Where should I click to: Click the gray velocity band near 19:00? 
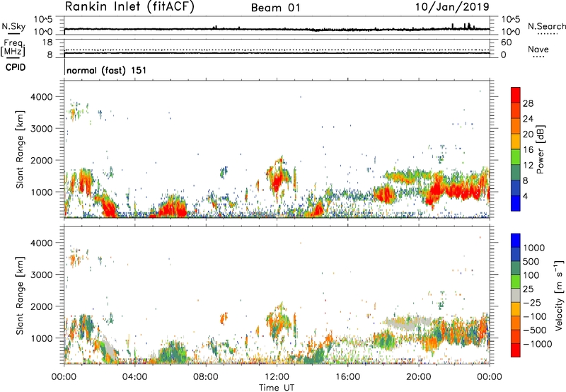408,323
